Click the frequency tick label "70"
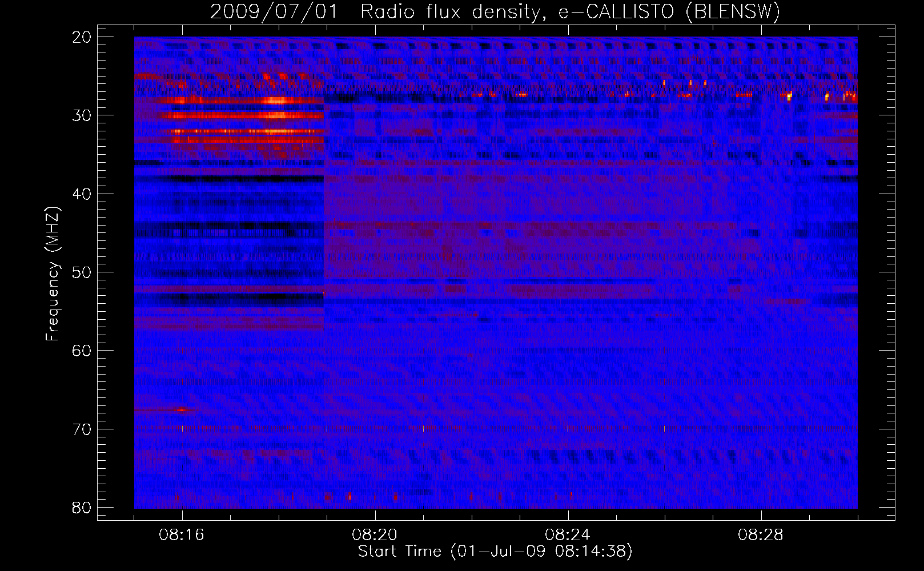The width and height of the screenshot is (924, 571). coord(82,429)
